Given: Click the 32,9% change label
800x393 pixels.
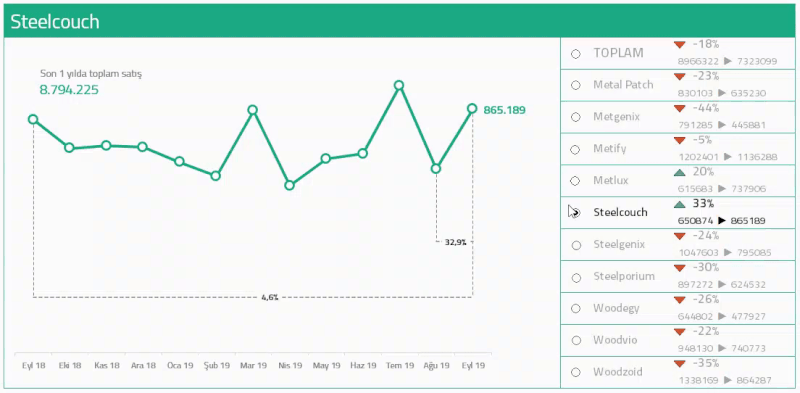Looking at the screenshot, I should [456, 242].
